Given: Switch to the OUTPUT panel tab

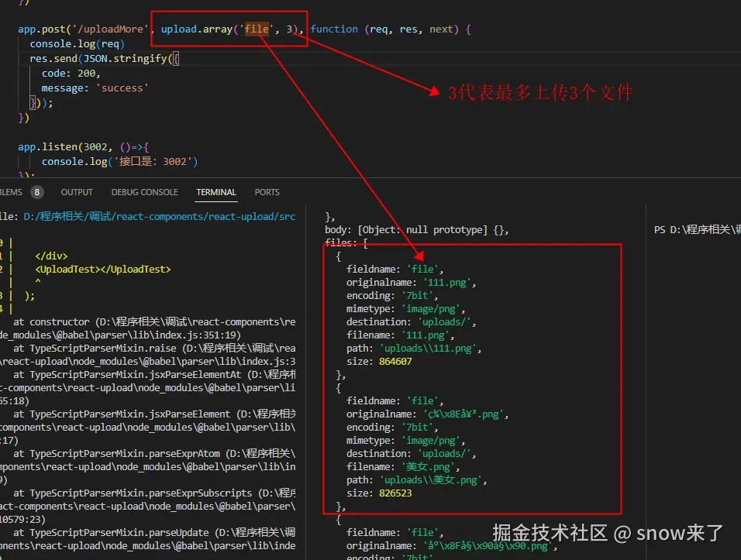Looking at the screenshot, I should (77, 192).
